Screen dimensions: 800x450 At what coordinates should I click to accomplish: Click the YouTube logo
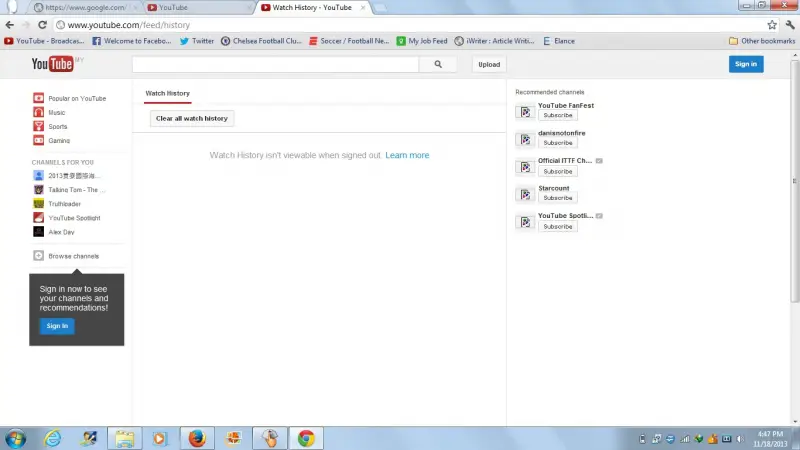[53, 64]
